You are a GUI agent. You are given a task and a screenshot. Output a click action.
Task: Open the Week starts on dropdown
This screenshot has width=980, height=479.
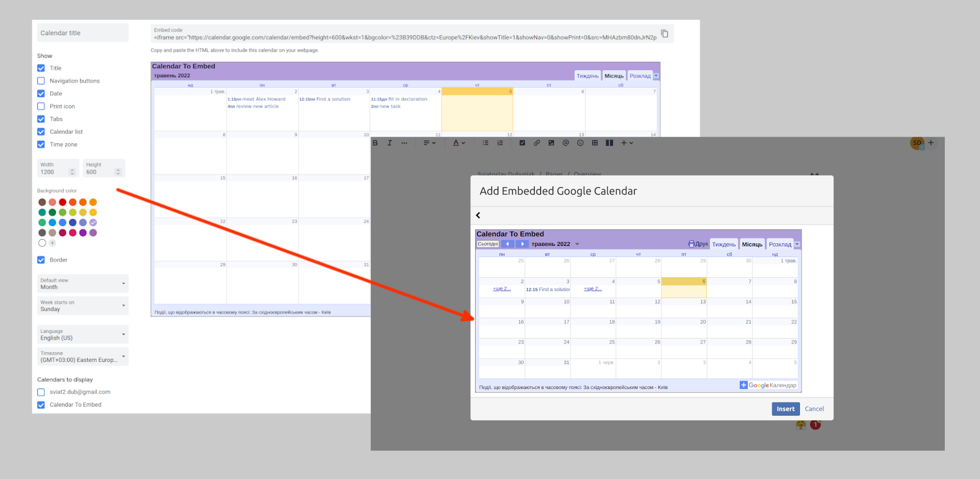click(83, 305)
